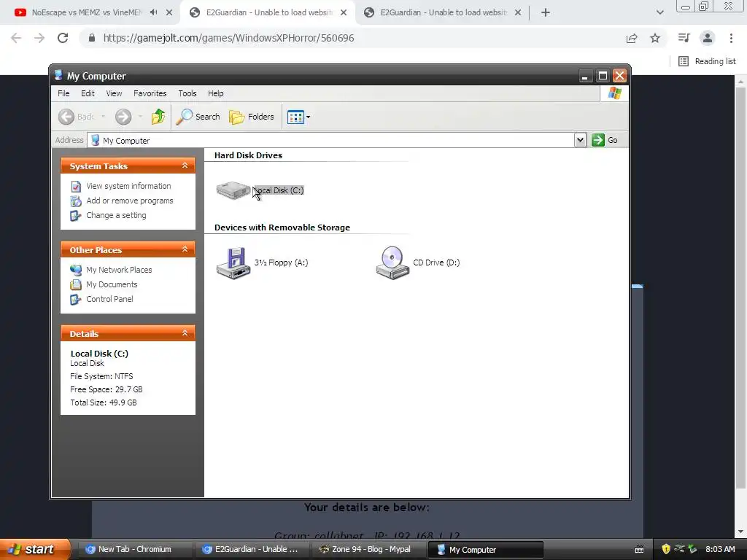The height and width of the screenshot is (560, 747).
Task: Click the Windows flag logo in My Computer window
Action: coord(614,93)
